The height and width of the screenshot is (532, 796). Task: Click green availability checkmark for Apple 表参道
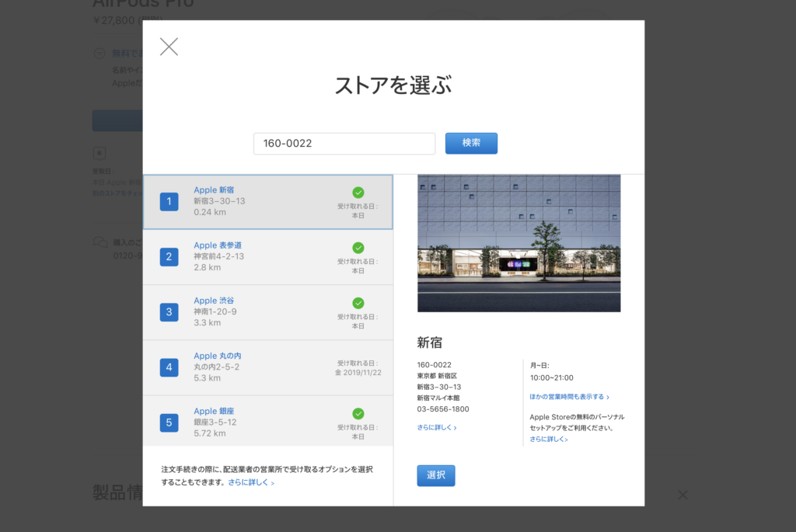358,248
